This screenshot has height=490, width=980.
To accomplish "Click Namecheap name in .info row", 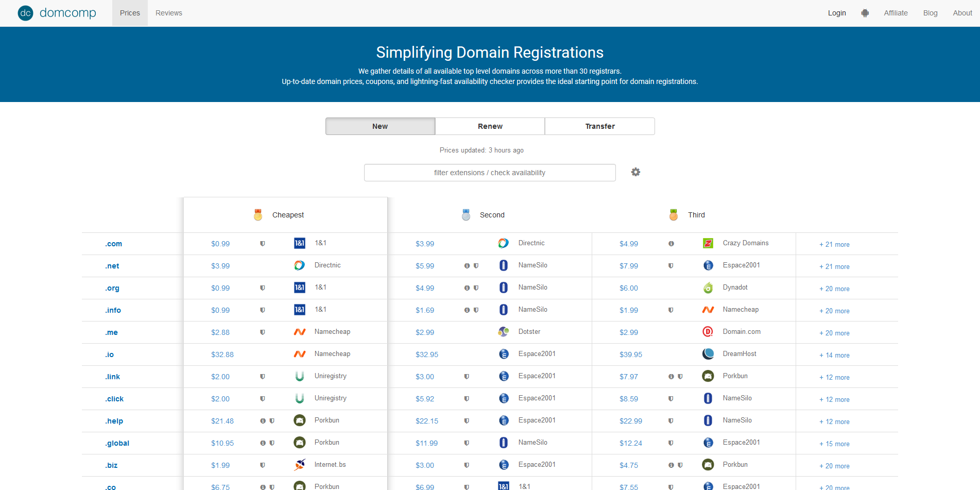I will [x=741, y=309].
